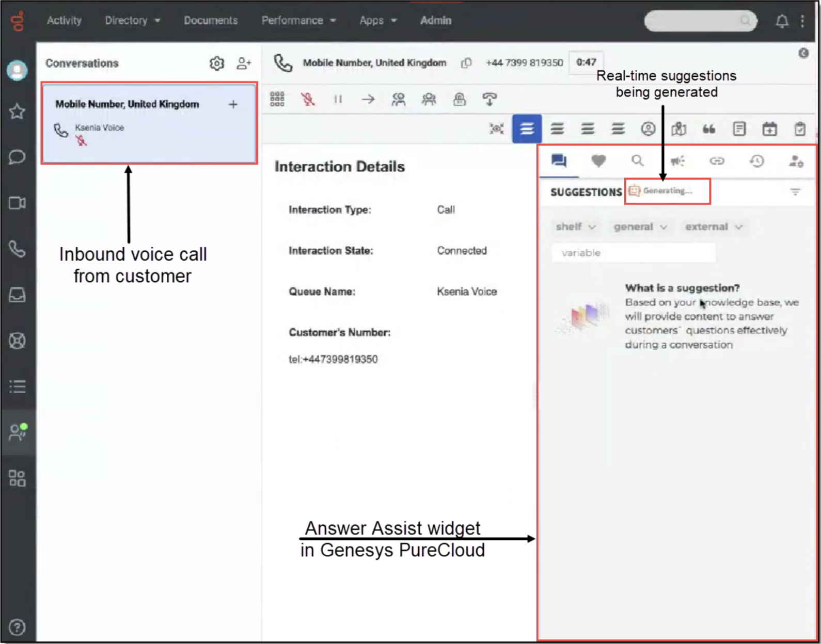The image size is (821, 644).
Task: Open video camera in sidebar
Action: tap(17, 203)
